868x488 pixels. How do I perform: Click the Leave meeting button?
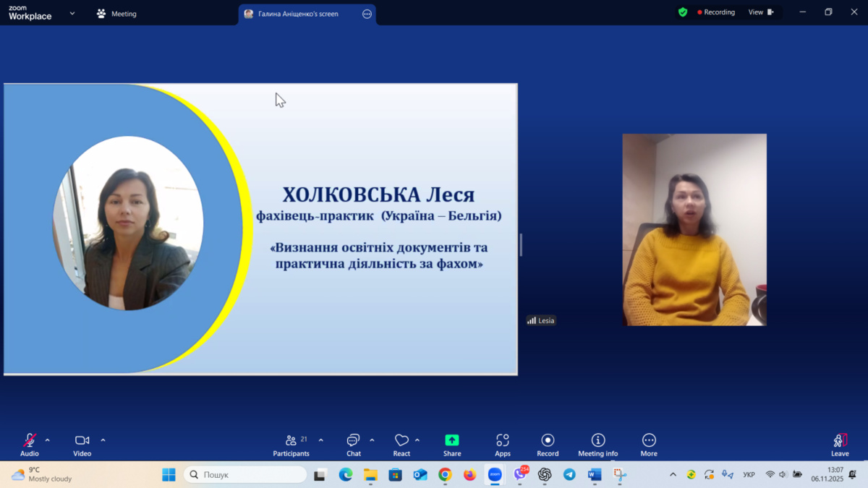click(840, 442)
